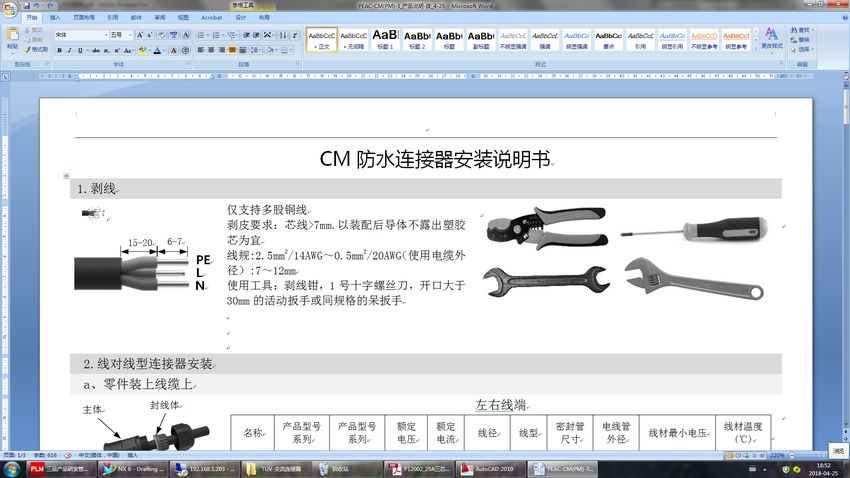
Task: Toggle distributed alignment
Action: click(x=242, y=50)
